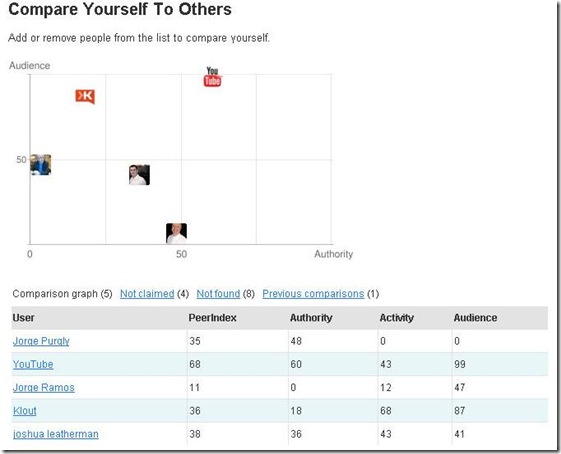Open the Jorge Ramos profile link

point(44,387)
